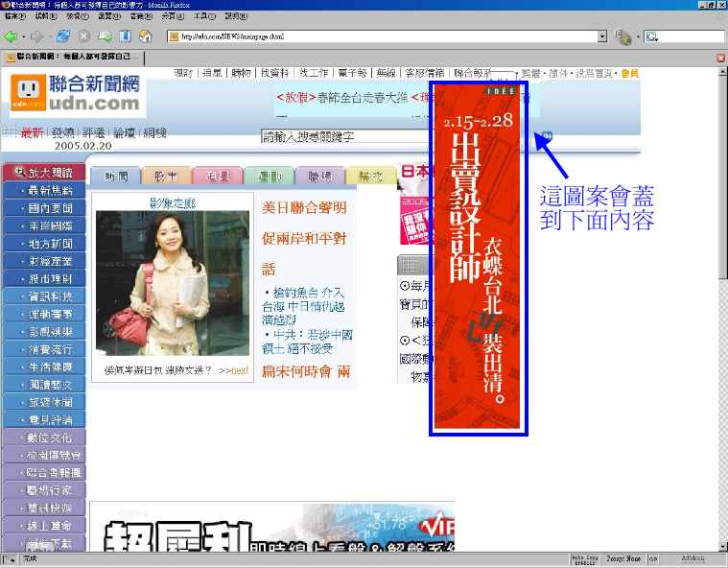Open 國內要聞 in the sidebar

tap(44, 208)
